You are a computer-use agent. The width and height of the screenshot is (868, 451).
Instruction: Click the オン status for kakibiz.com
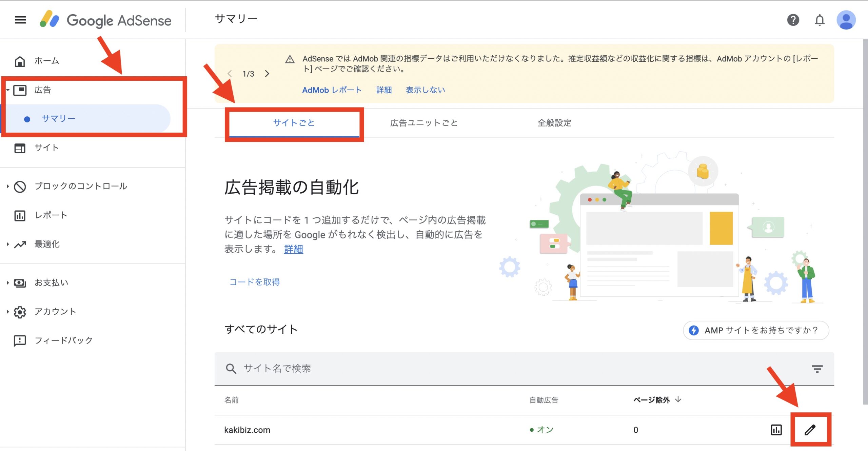541,430
